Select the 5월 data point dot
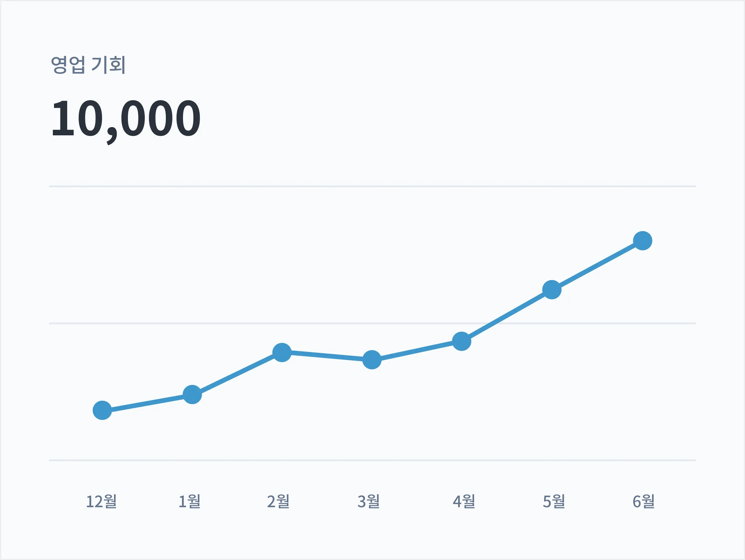This screenshot has height=560, width=745. point(552,289)
